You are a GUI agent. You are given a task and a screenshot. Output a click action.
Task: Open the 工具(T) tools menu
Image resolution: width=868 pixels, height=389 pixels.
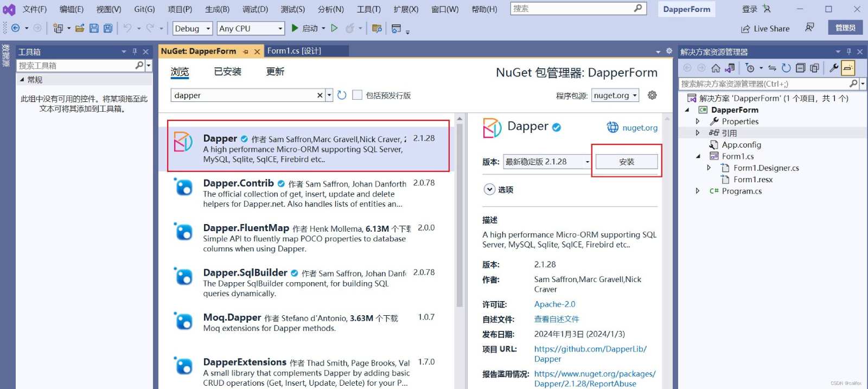(x=368, y=9)
